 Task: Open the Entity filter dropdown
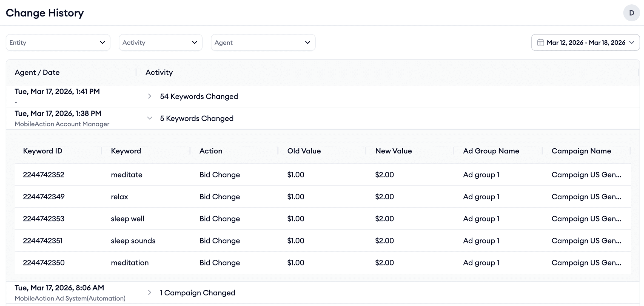coord(58,42)
